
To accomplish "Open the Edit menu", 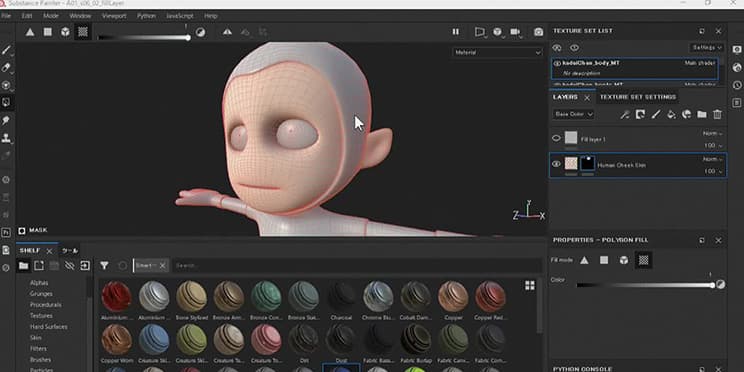I will point(27,16).
